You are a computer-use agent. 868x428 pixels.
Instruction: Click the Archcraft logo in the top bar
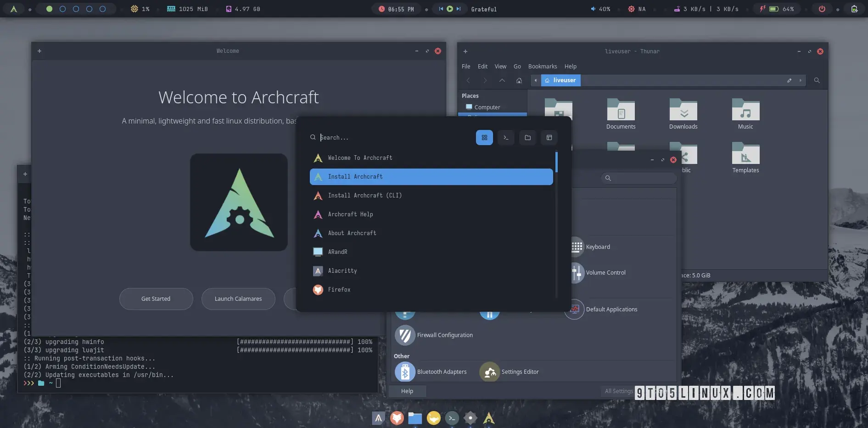pyautogui.click(x=14, y=9)
